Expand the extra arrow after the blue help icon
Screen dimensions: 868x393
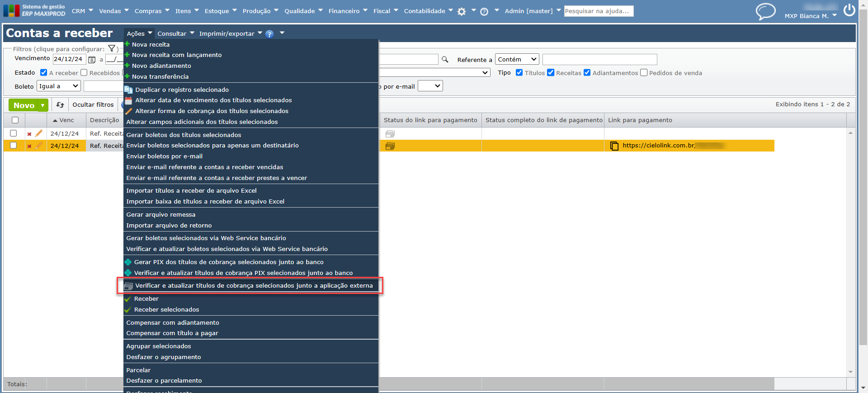282,33
